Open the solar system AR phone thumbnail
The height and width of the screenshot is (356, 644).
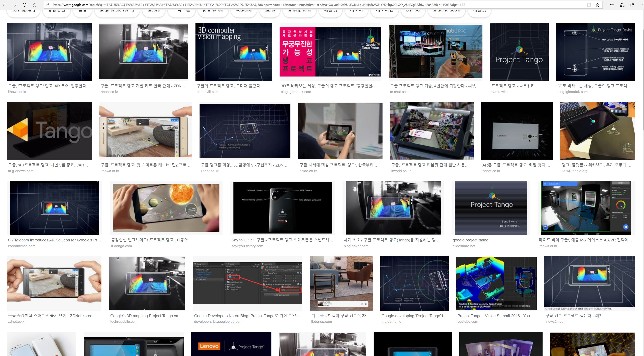[166, 208]
